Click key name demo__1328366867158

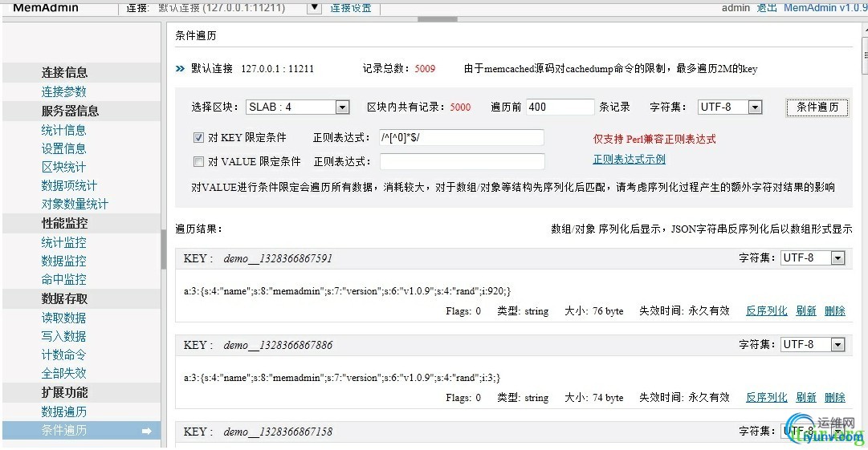pos(278,432)
